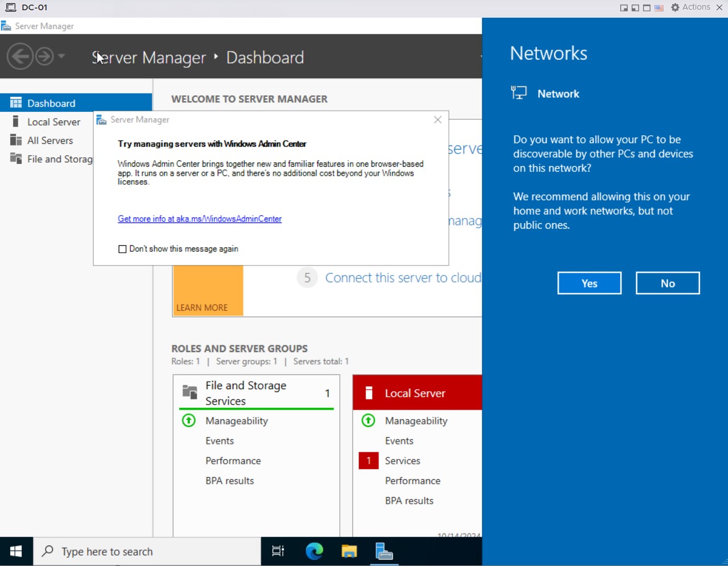Open Local Server in the sidebar
Viewport: 728px width, 566px height.
[54, 122]
